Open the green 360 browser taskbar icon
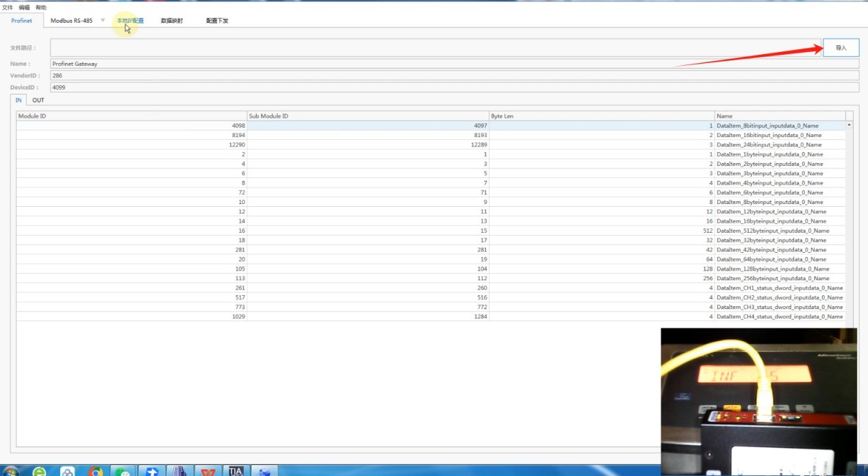 (x=40, y=471)
